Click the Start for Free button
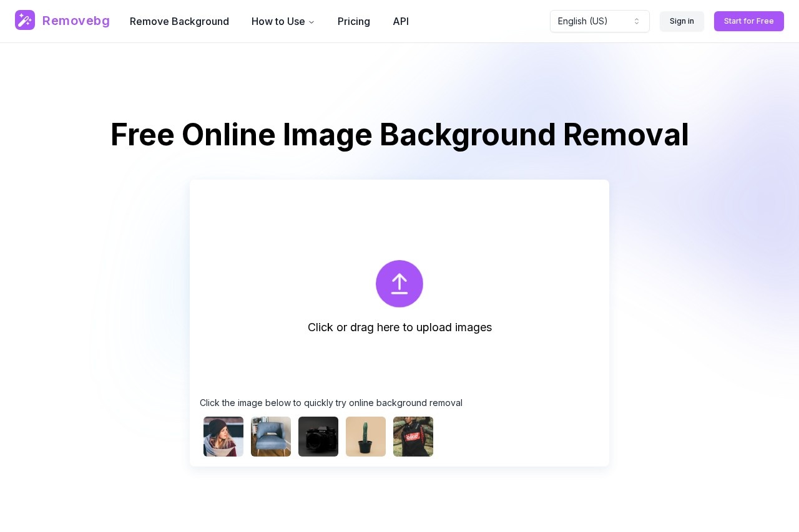799x532 pixels. point(748,21)
